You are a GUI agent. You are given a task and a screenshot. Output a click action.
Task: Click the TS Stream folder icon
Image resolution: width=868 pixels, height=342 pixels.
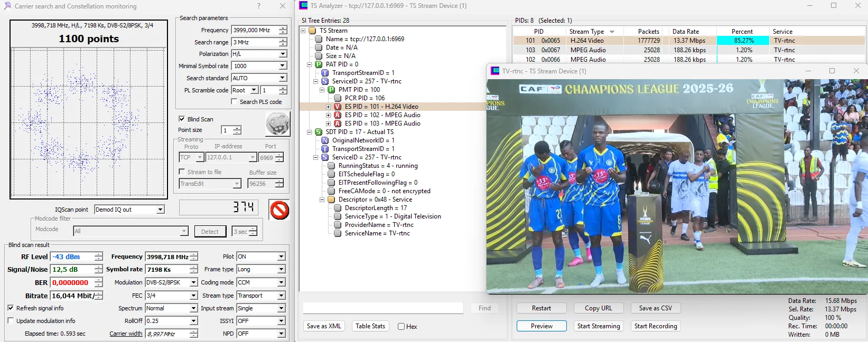coord(312,31)
